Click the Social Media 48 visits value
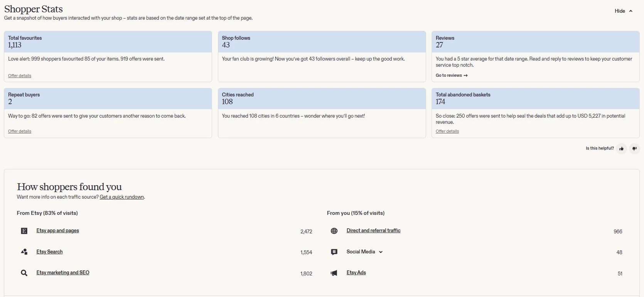This screenshot has width=644, height=297. tap(619, 252)
